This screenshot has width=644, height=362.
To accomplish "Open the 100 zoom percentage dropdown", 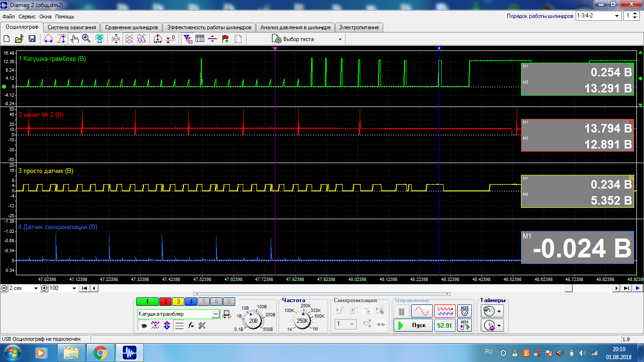I will [x=63, y=288].
